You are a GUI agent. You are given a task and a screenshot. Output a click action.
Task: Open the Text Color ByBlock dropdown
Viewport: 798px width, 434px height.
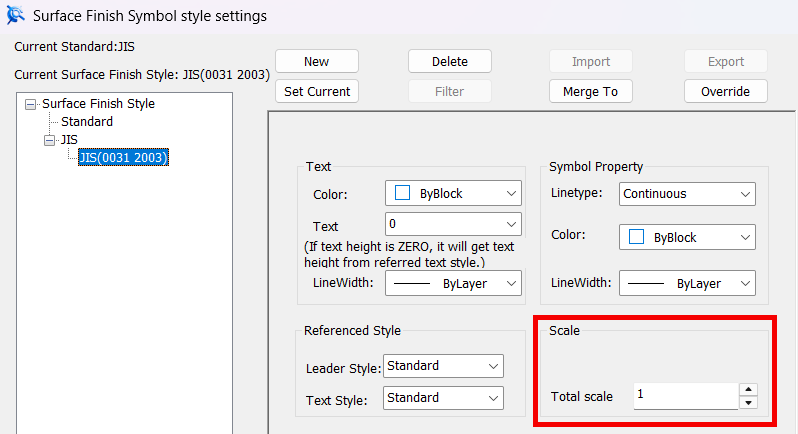(453, 193)
